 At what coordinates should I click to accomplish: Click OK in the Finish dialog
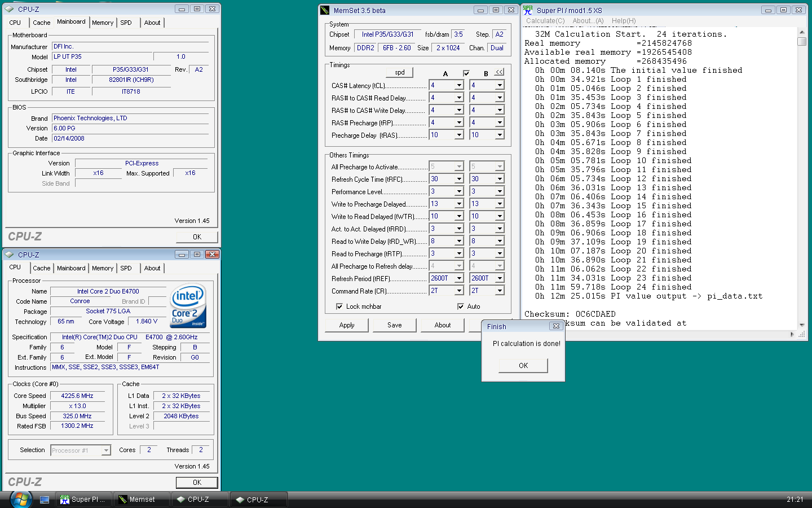pos(523,366)
